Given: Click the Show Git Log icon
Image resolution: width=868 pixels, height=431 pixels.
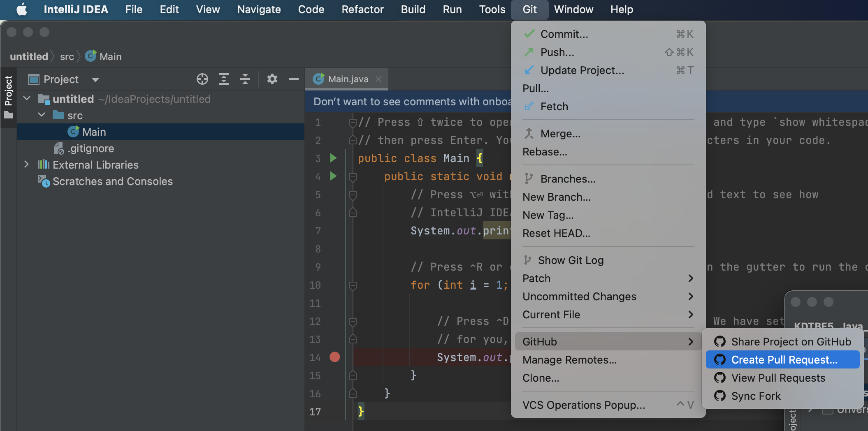Looking at the screenshot, I should (528, 260).
